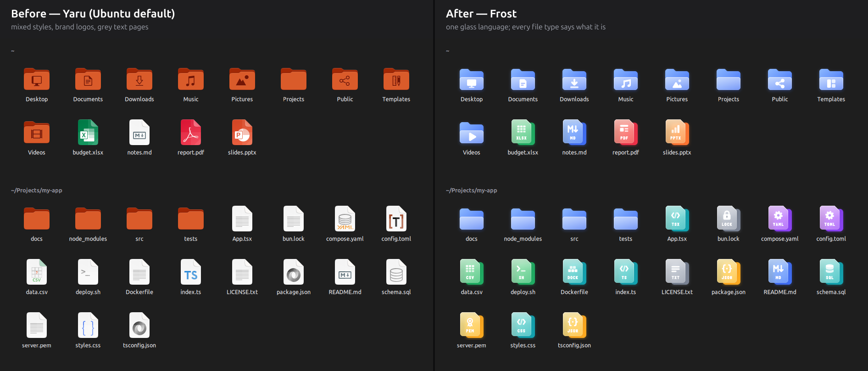Click the "LICENSE.txt" label in Before panel

[x=242, y=292]
